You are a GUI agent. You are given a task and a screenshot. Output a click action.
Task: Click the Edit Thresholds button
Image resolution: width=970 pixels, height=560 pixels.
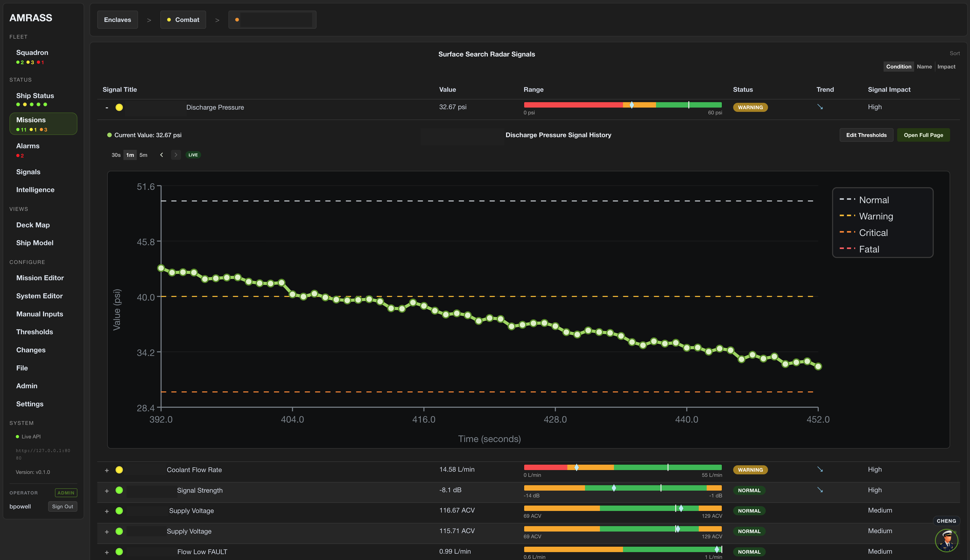coord(866,135)
